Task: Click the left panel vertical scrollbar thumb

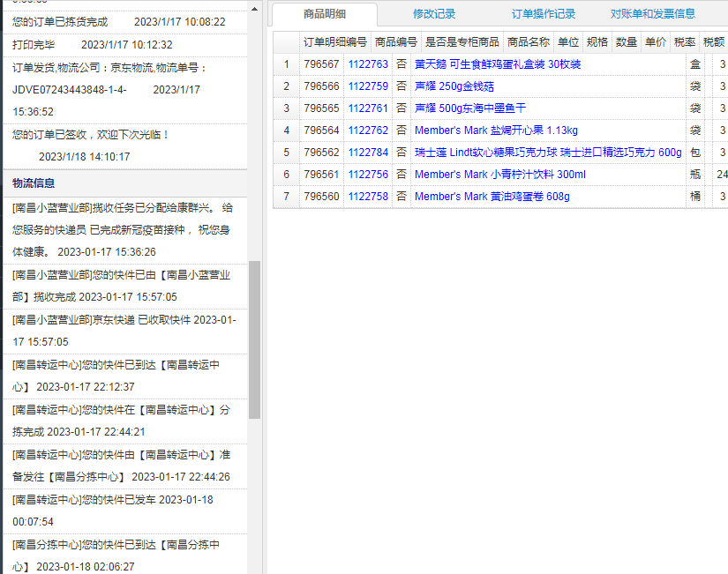Action: point(254,339)
